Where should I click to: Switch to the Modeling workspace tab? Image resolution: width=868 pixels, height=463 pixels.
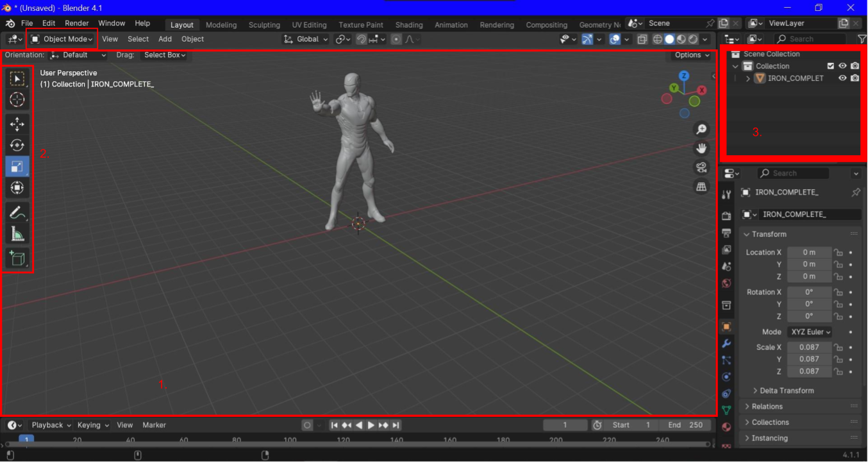[x=221, y=25]
